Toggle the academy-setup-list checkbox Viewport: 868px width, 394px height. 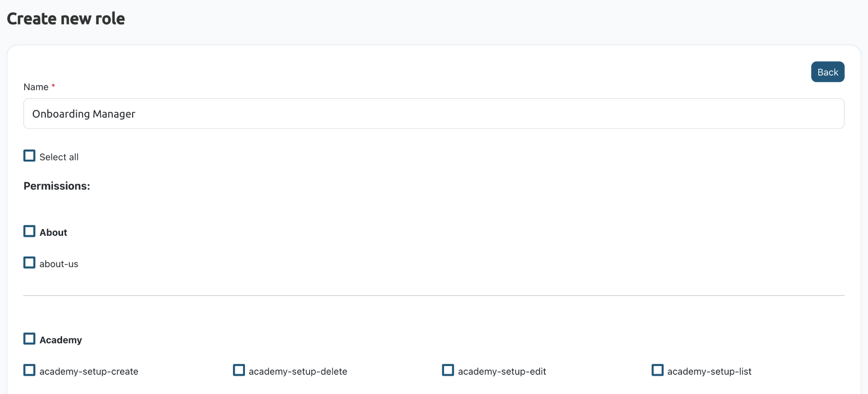(x=657, y=370)
